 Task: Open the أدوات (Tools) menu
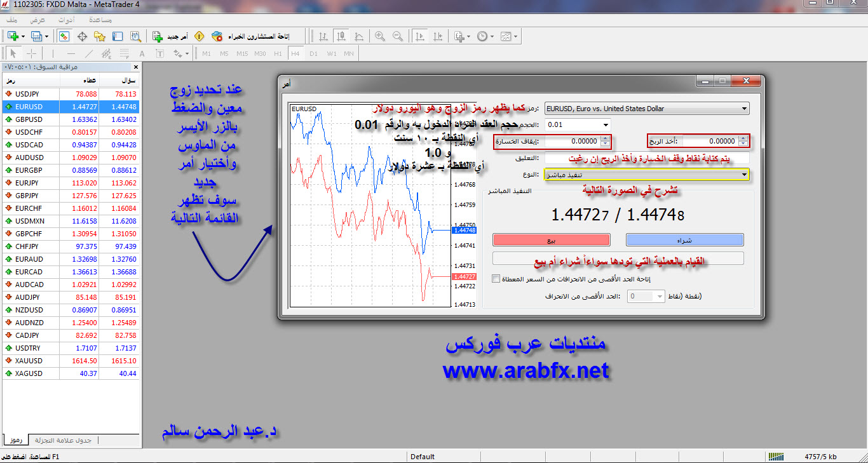point(66,20)
